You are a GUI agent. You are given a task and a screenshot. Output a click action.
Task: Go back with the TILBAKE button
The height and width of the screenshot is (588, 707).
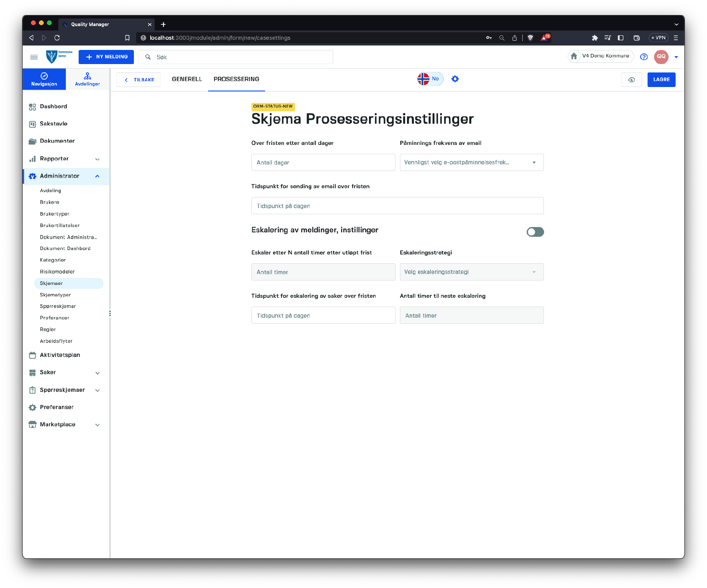[138, 80]
